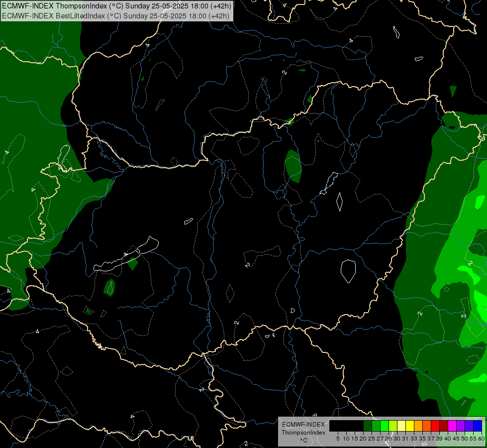Image resolution: width=487 pixels, height=448 pixels.
Task: Click legend tick value 25
Action: pos(372,439)
